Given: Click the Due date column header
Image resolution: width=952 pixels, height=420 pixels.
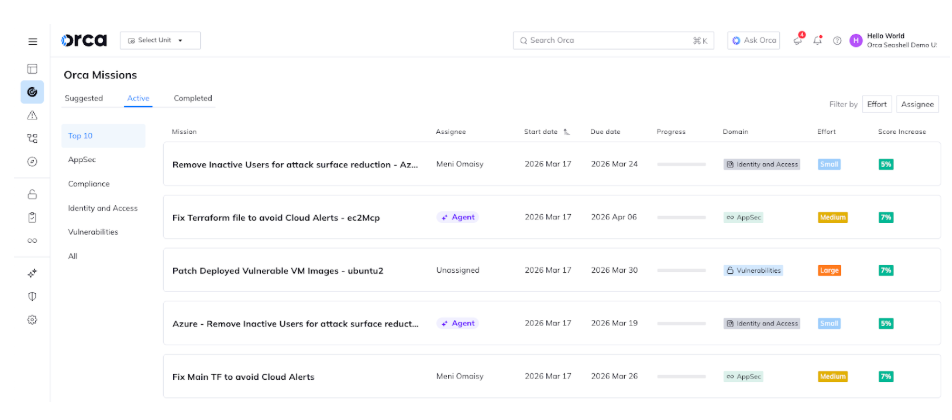Looking at the screenshot, I should pos(605,132).
